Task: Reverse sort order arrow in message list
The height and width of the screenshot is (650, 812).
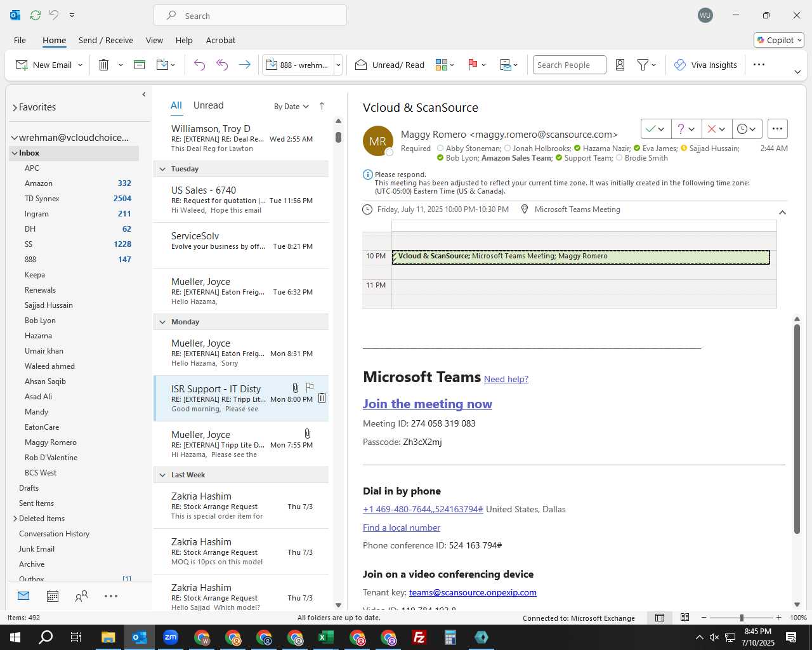Action: [x=322, y=106]
